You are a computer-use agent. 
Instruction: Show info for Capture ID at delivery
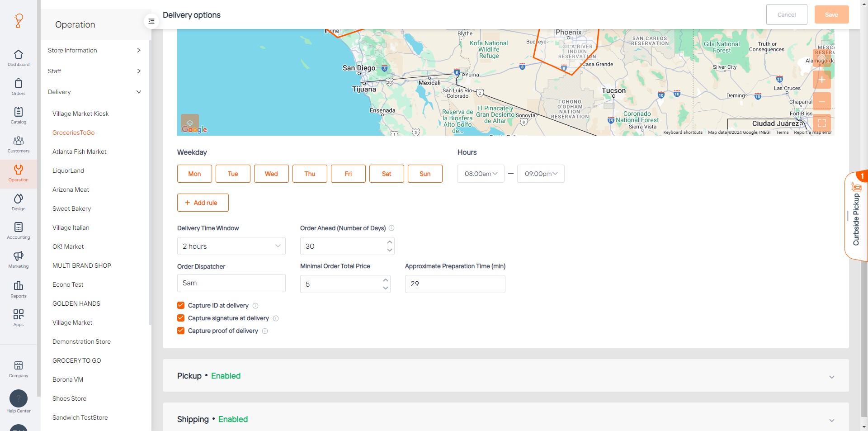[x=255, y=306]
